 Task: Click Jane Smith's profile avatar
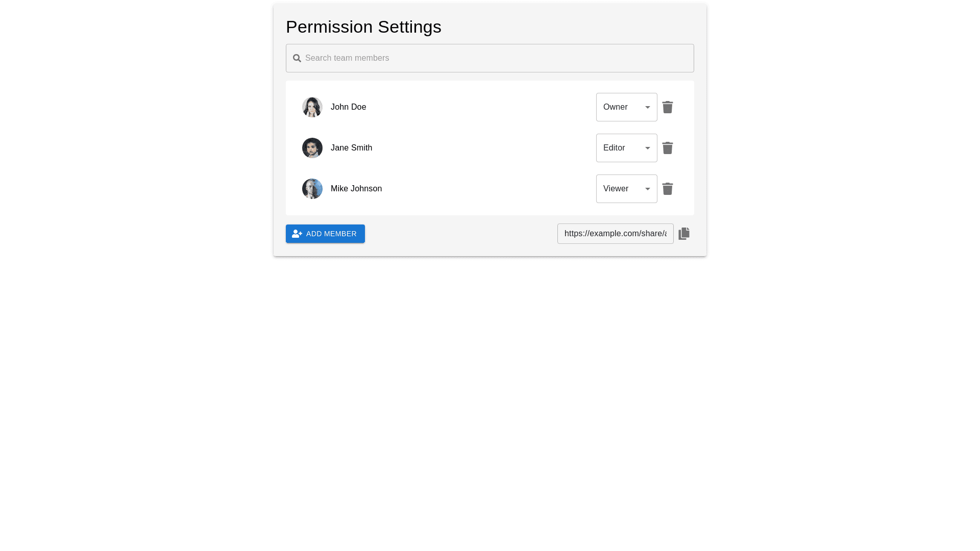[312, 148]
